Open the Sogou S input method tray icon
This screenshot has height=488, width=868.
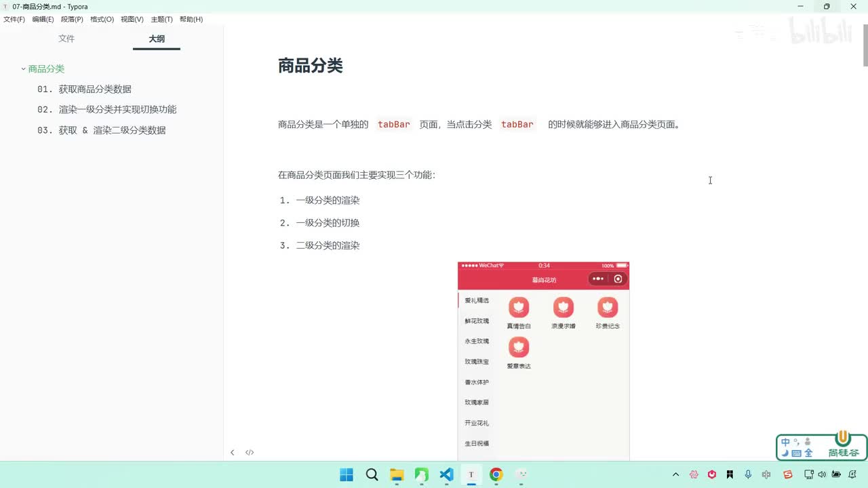pyautogui.click(x=787, y=474)
